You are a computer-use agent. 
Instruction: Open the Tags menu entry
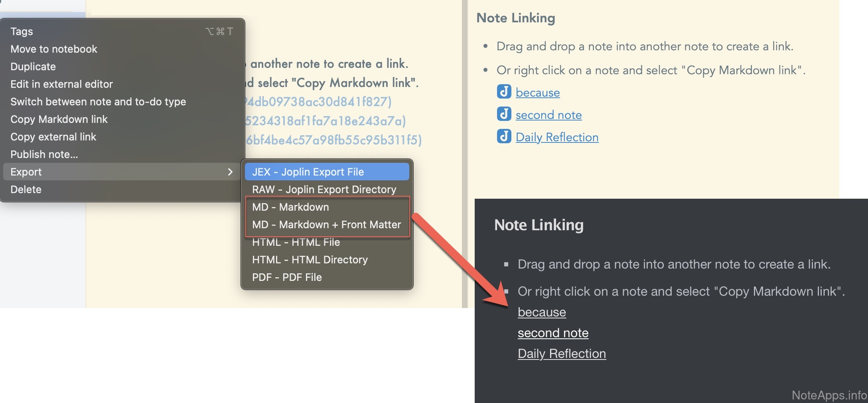(22, 32)
